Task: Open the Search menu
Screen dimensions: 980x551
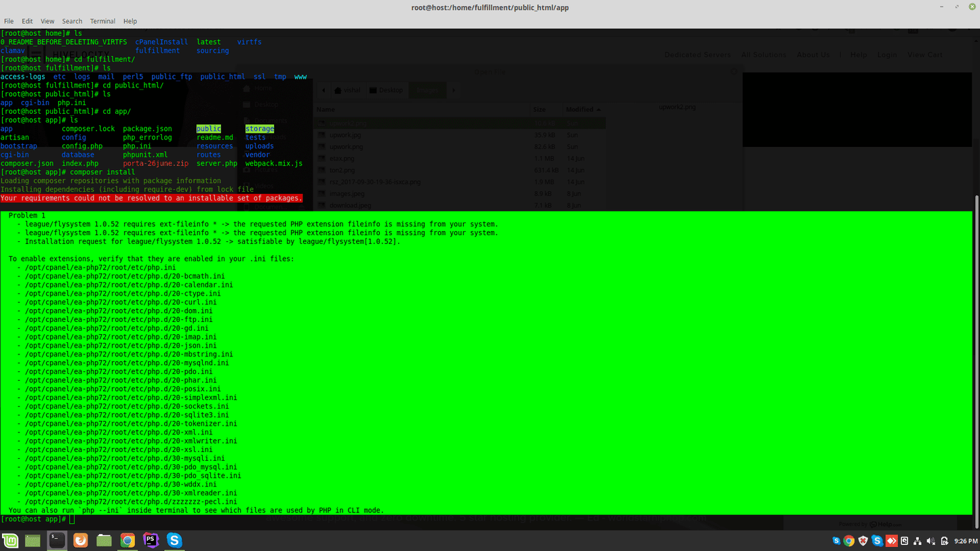Action: point(72,21)
